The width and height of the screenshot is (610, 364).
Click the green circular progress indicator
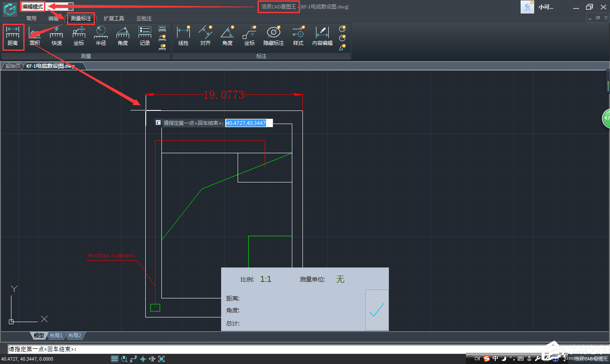606,118
